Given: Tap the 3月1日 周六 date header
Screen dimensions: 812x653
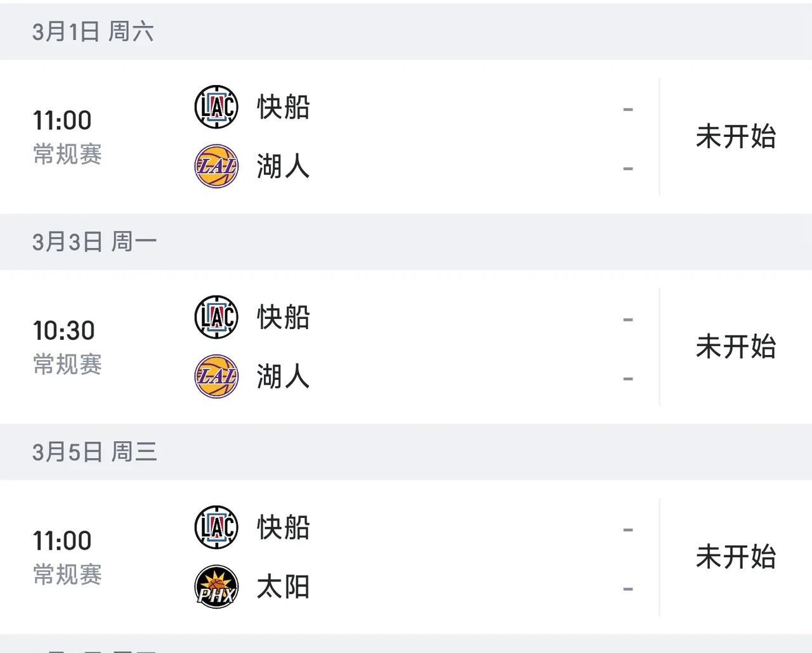Looking at the screenshot, I should point(93,31).
